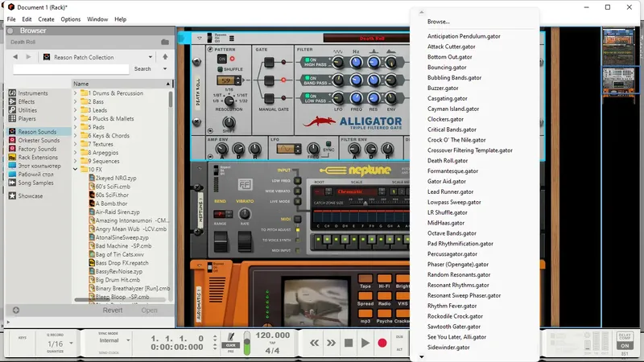Choose Browse... in patch list
Viewport: 644px width, 362px height.
pos(438,22)
